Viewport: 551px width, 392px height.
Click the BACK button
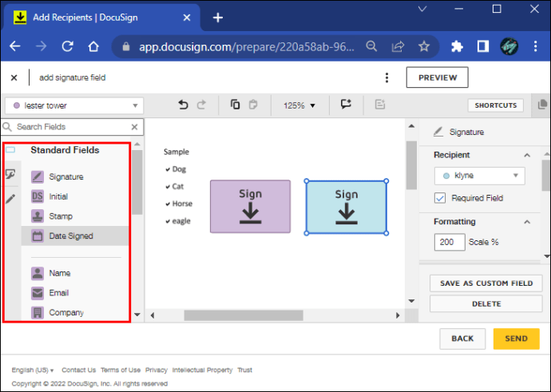(462, 339)
